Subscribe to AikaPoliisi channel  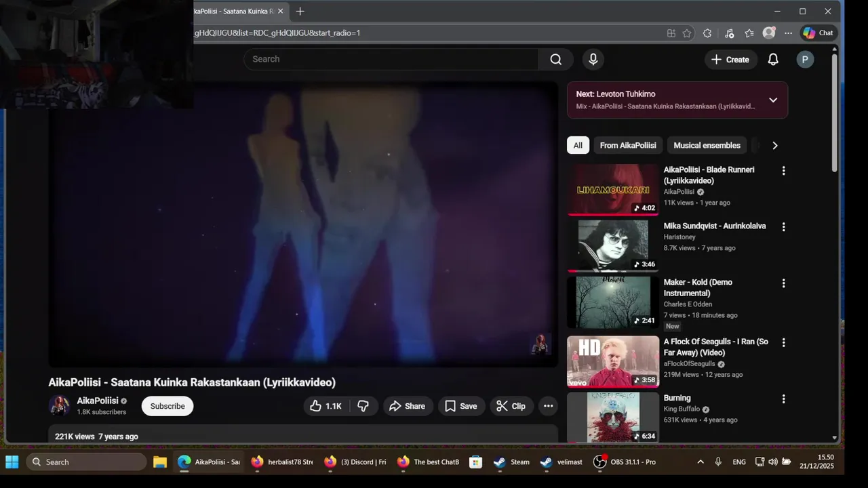coord(167,406)
